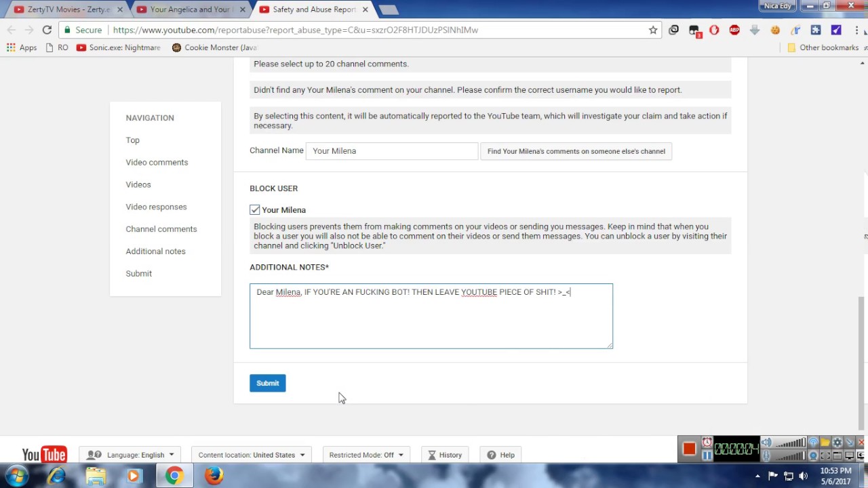The width and height of the screenshot is (868, 488).
Task: Open a new browser tab
Action: [389, 9]
